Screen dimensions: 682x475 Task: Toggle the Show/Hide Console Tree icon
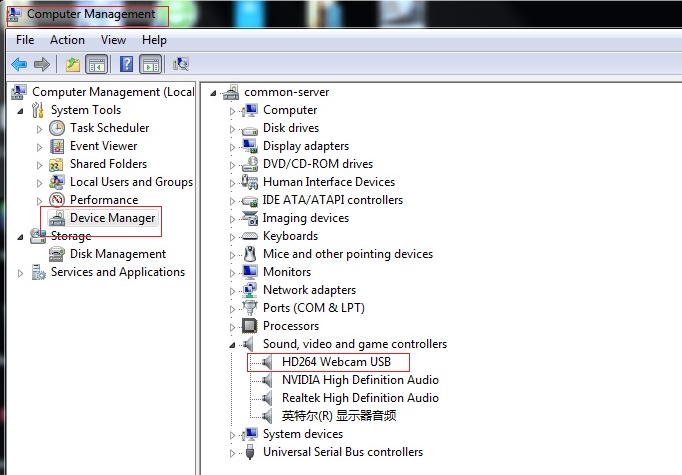coord(97,64)
